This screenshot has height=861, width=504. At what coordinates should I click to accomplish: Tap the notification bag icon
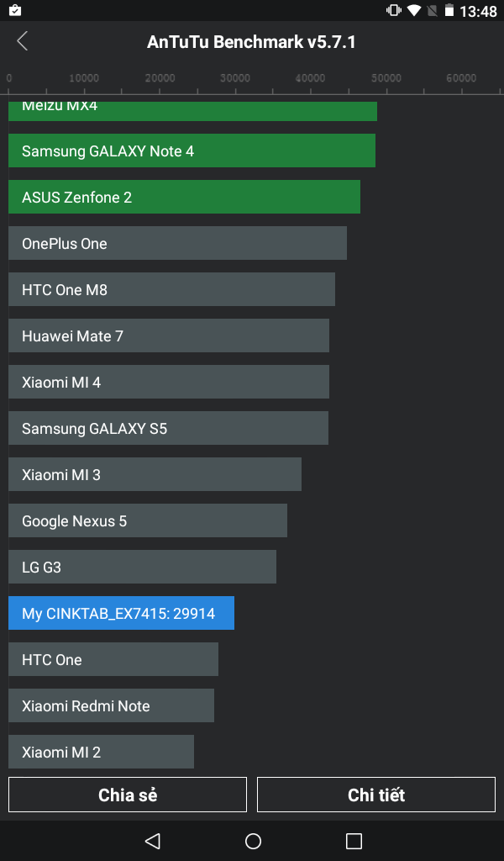[x=14, y=11]
